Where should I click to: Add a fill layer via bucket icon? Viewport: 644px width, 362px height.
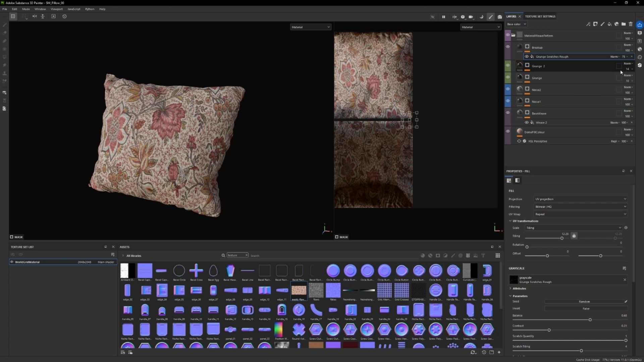pos(609,24)
